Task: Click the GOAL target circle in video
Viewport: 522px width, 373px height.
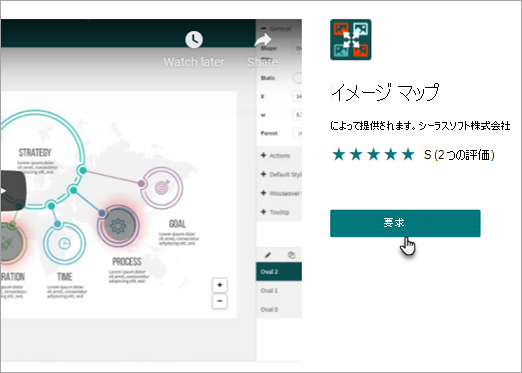Action: tap(162, 188)
